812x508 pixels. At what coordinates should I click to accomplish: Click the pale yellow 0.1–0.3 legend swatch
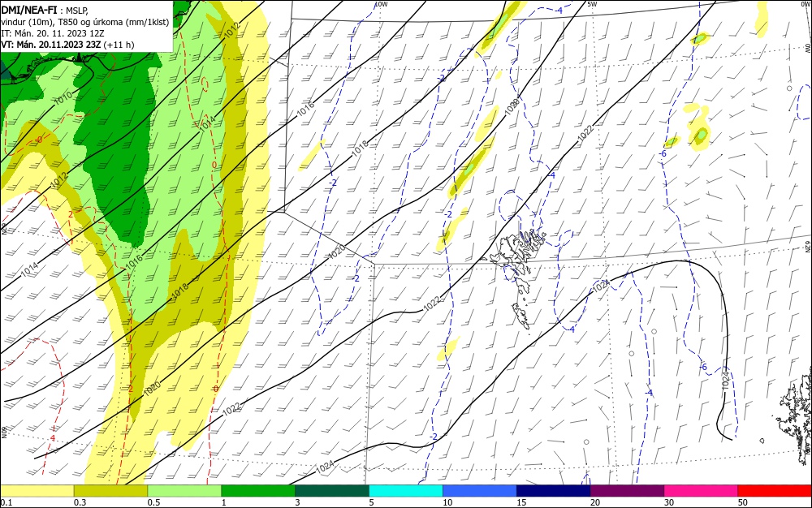point(37,491)
